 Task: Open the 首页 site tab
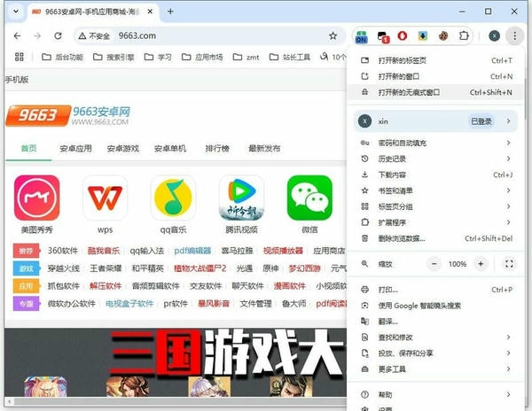29,149
